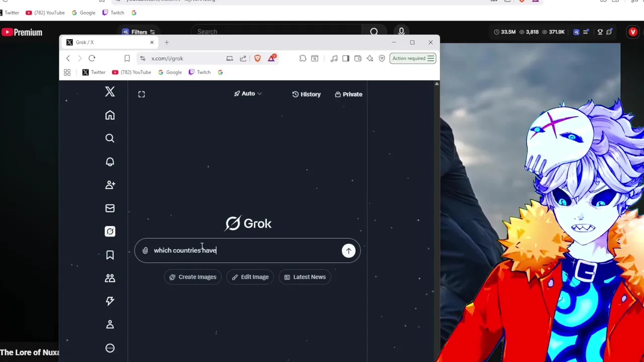The height and width of the screenshot is (362, 644).
Task: Click the share icon in the address bar
Action: click(x=243, y=58)
